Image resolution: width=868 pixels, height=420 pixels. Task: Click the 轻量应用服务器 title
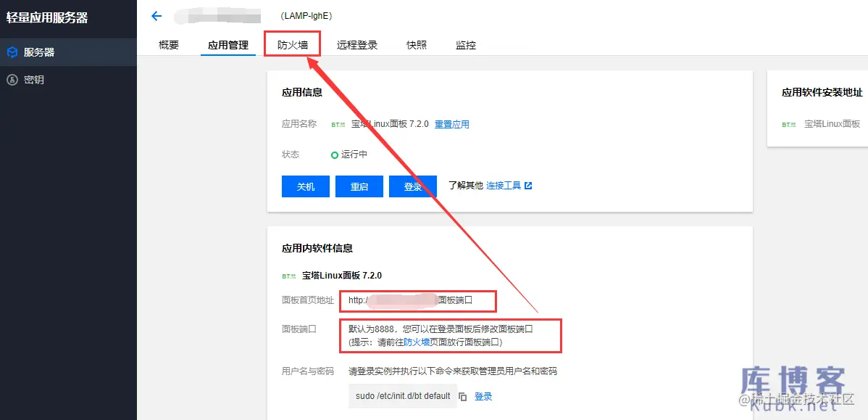point(47,17)
